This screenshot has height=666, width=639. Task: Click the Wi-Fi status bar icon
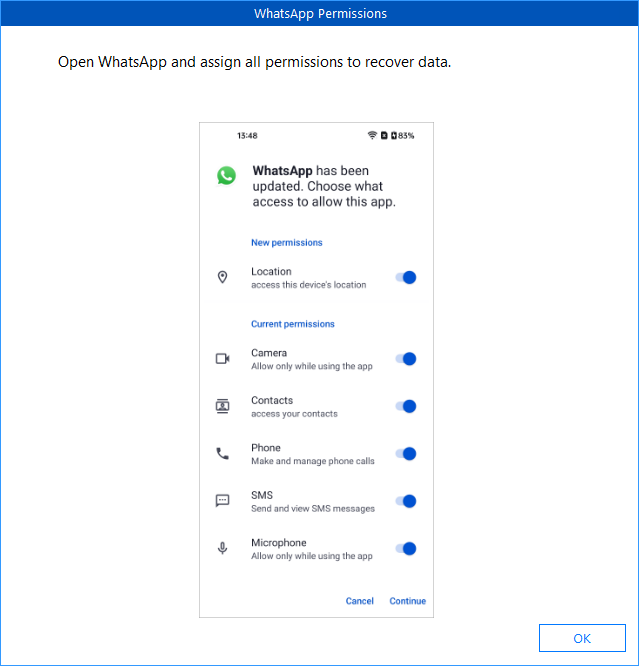372,135
